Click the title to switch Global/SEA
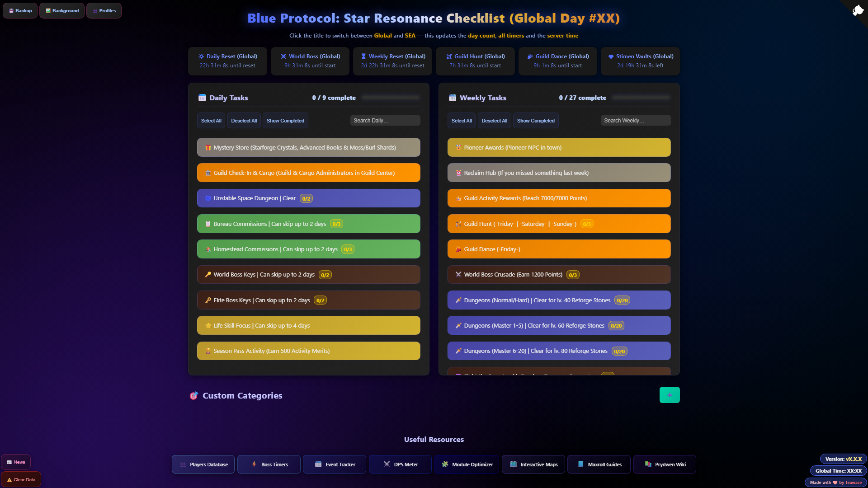The image size is (868, 488). pos(434,18)
